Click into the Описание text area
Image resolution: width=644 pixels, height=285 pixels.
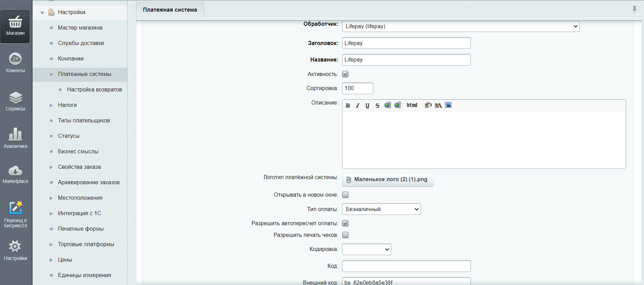coord(484,140)
